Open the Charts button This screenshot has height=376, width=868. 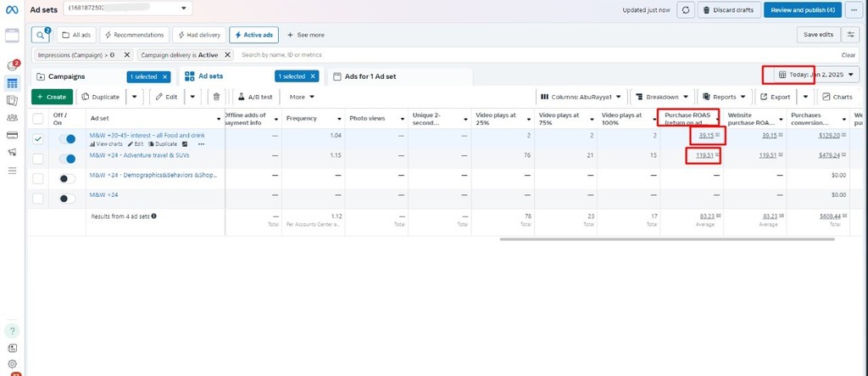click(x=837, y=97)
